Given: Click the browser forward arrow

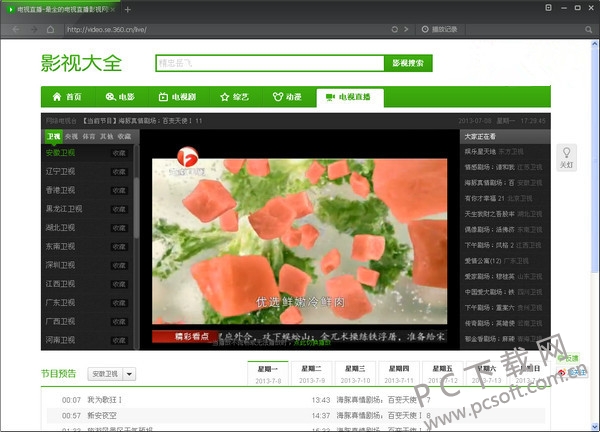Looking at the screenshot, I should point(34,29).
